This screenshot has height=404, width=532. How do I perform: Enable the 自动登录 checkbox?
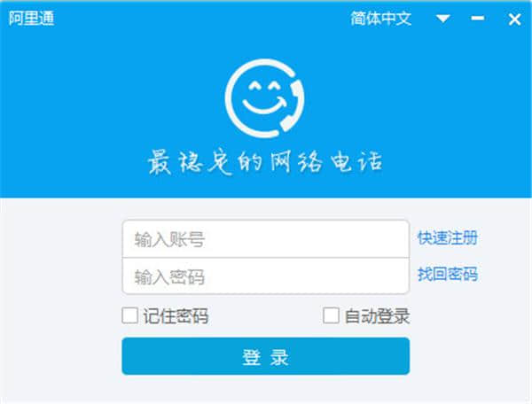tap(331, 315)
